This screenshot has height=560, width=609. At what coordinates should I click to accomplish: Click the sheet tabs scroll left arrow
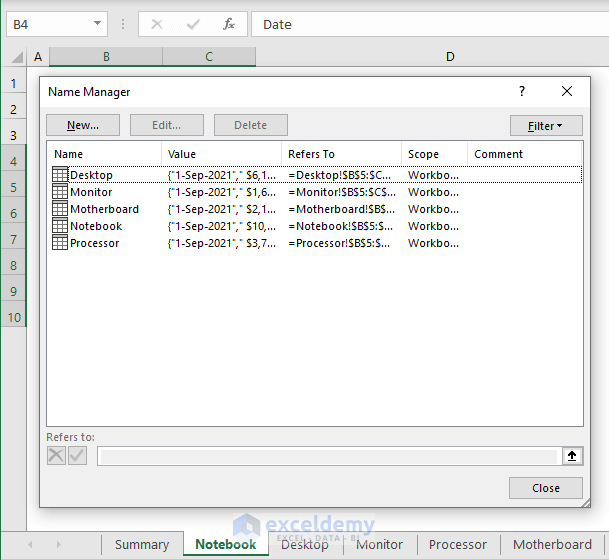(x=30, y=544)
